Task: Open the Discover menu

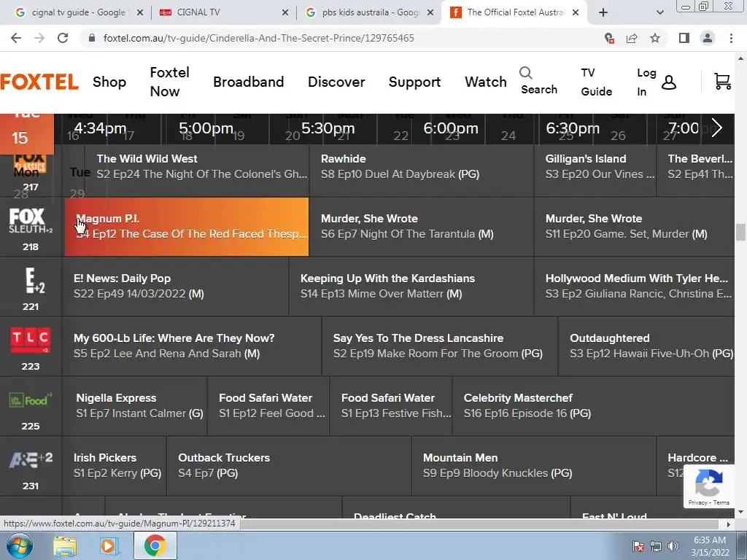Action: pyautogui.click(x=336, y=82)
